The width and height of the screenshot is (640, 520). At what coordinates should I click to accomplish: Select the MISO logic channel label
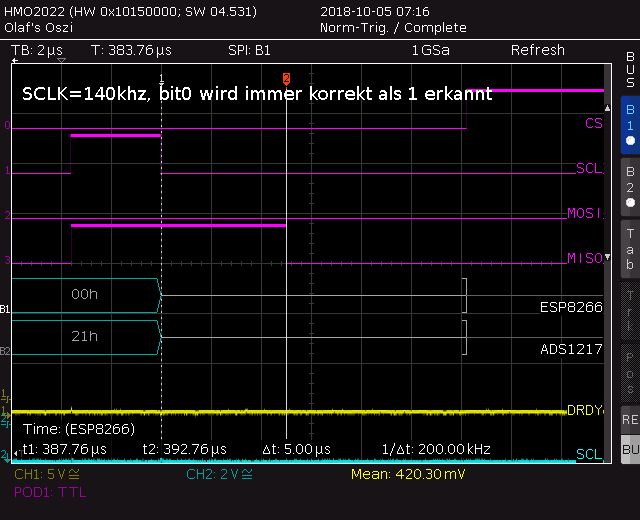(x=585, y=258)
